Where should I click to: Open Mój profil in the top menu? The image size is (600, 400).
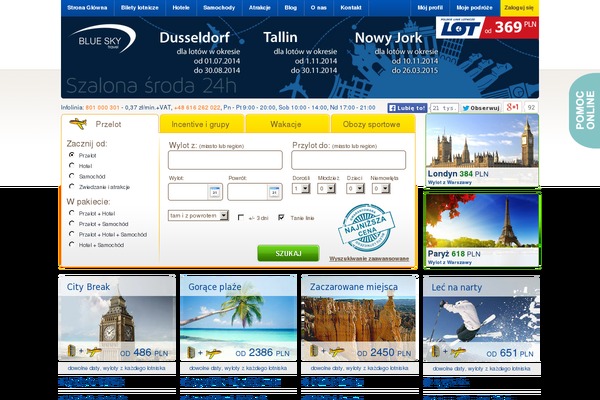pos(430,8)
